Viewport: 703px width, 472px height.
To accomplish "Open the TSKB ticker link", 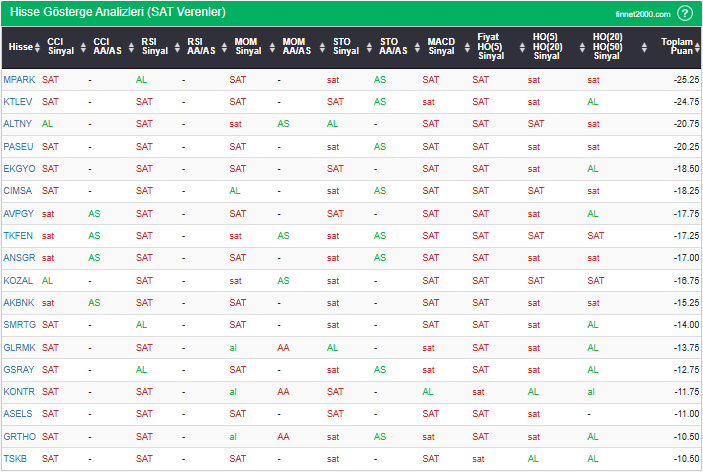I will click(x=15, y=459).
